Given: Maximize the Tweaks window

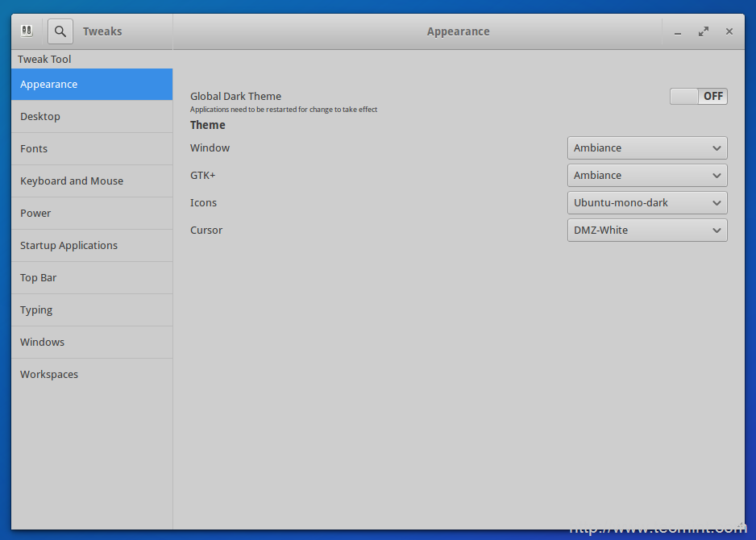Looking at the screenshot, I should [x=704, y=31].
